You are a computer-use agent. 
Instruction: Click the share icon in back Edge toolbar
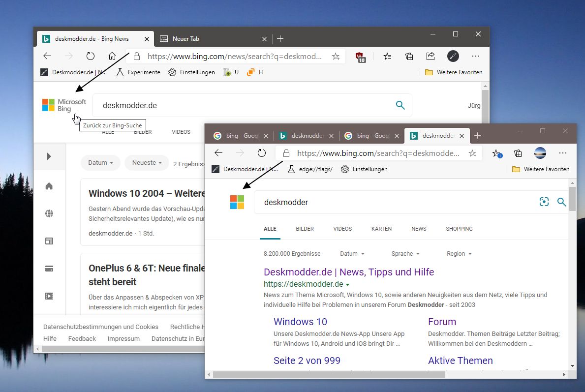click(x=431, y=56)
